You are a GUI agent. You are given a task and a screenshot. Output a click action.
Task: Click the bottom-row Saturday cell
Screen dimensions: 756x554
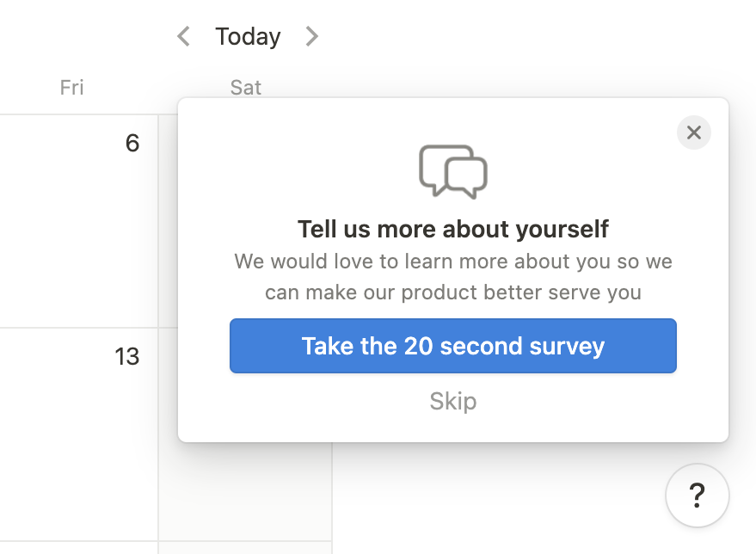[x=245, y=548]
